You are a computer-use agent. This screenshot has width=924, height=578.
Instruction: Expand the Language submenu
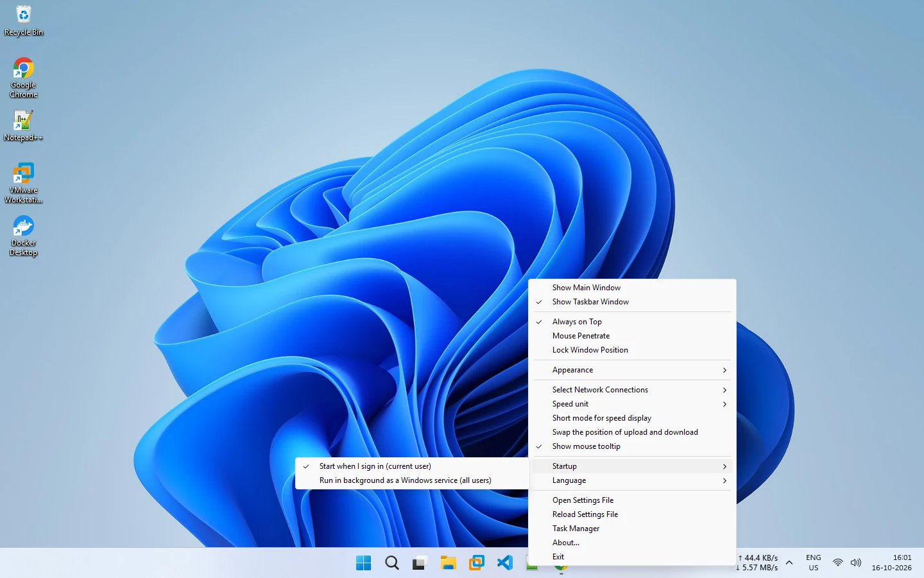click(x=632, y=480)
